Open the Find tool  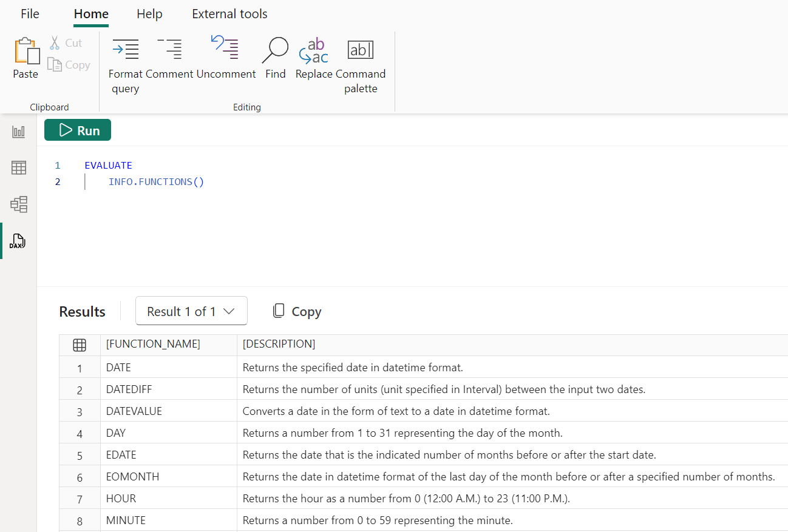click(x=275, y=58)
